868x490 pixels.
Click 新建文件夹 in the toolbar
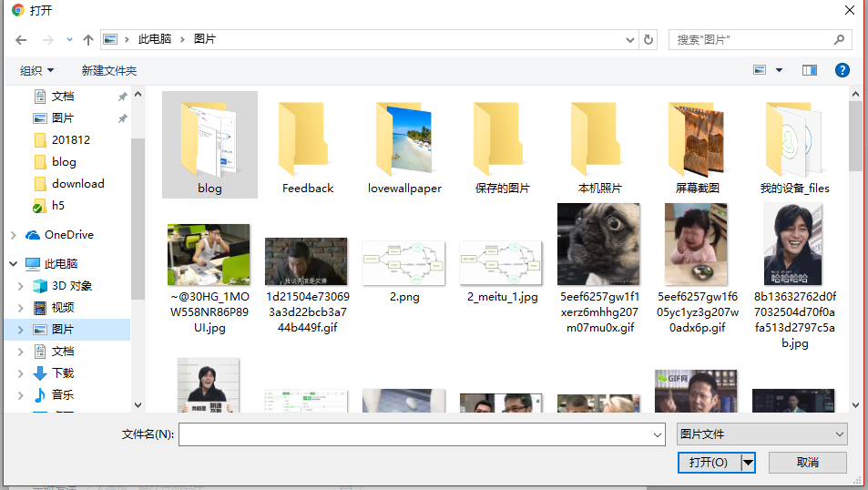[x=108, y=70]
